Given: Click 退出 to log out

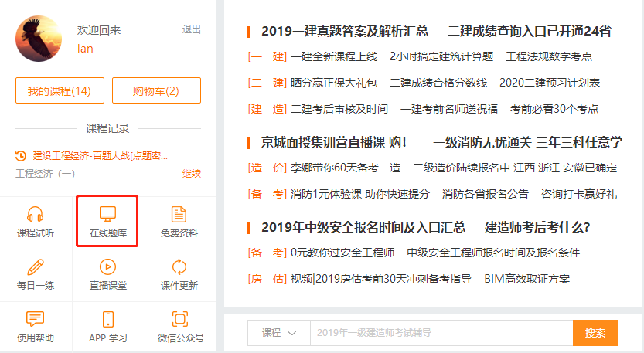Looking at the screenshot, I should click(x=191, y=29).
